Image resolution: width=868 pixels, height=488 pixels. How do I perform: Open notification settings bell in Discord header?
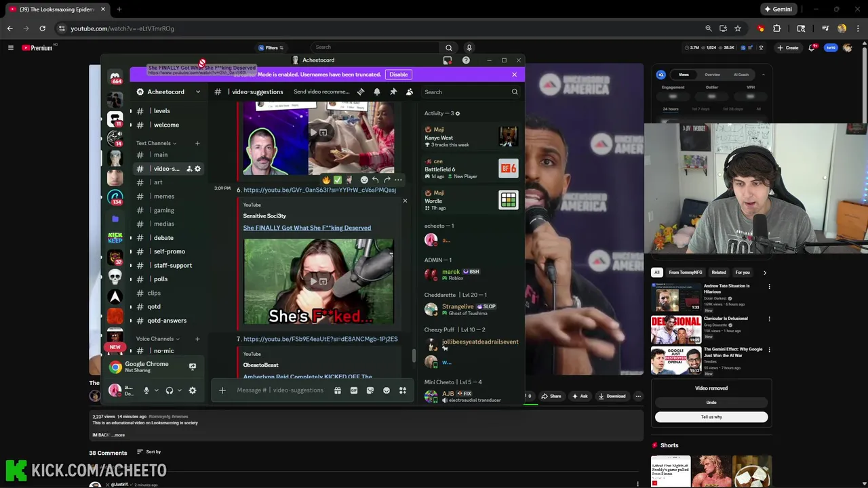(377, 91)
